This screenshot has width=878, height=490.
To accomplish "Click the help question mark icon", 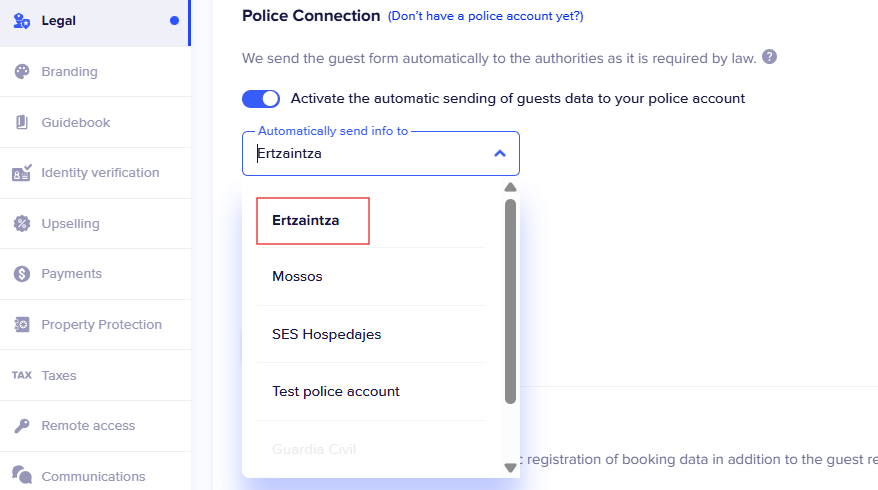I will 769,57.
